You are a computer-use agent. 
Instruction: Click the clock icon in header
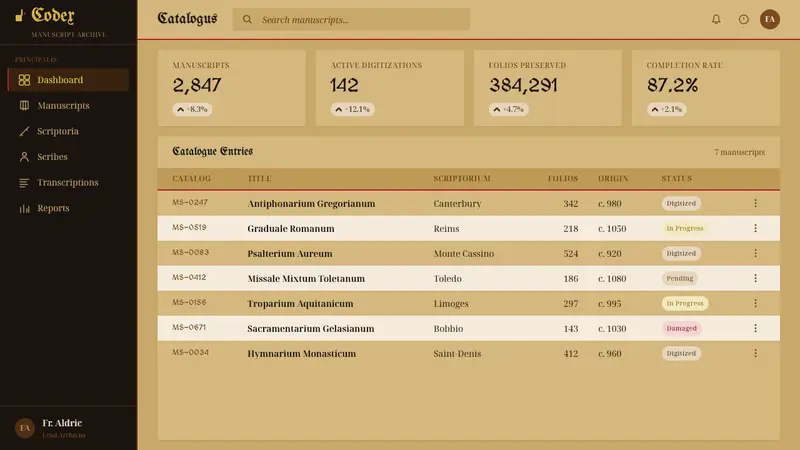743,19
